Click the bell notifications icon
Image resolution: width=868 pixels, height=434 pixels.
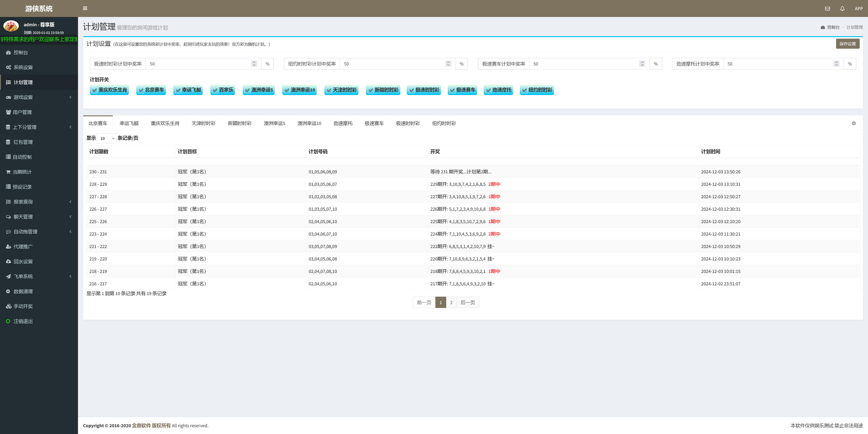tap(842, 9)
